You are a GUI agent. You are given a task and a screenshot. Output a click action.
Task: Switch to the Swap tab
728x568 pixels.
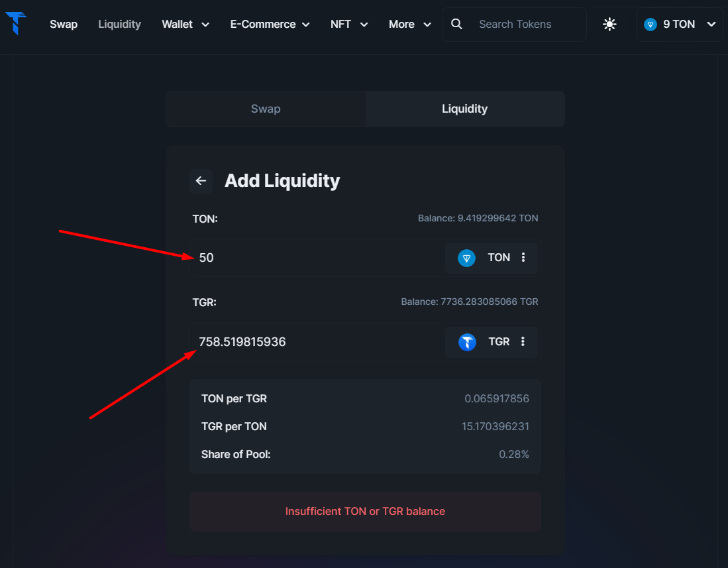(266, 109)
